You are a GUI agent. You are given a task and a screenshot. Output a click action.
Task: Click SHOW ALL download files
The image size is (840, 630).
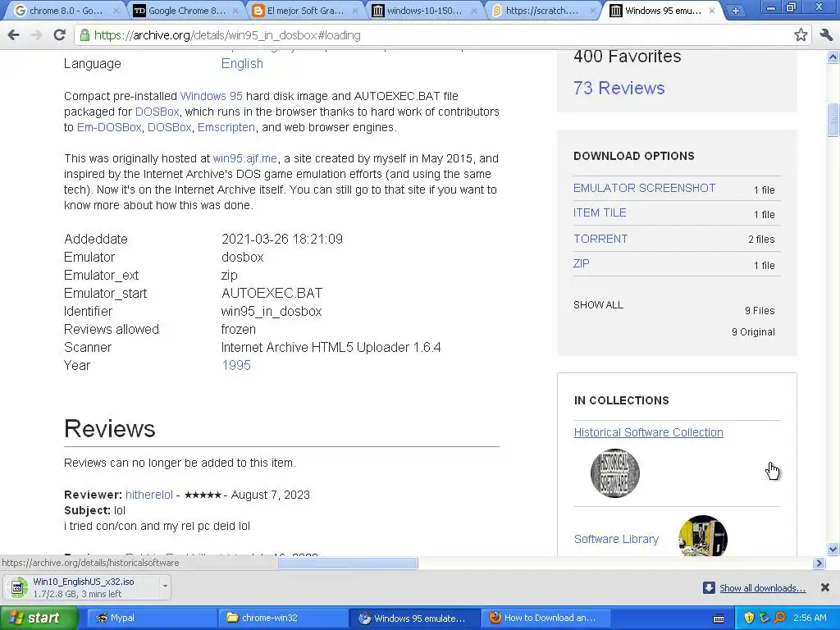[598, 305]
